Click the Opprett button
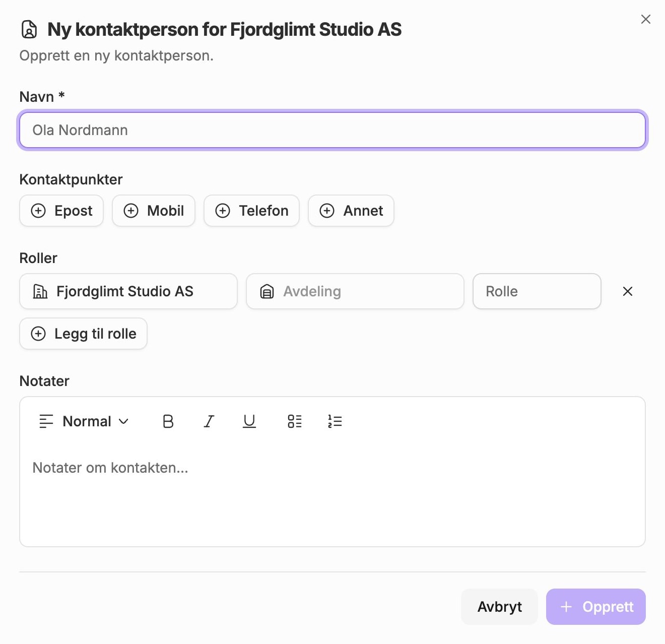The height and width of the screenshot is (644, 665). pos(596,607)
